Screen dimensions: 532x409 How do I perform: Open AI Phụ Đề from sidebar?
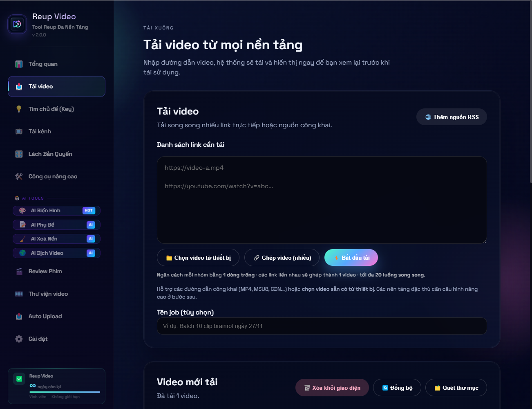(x=56, y=225)
